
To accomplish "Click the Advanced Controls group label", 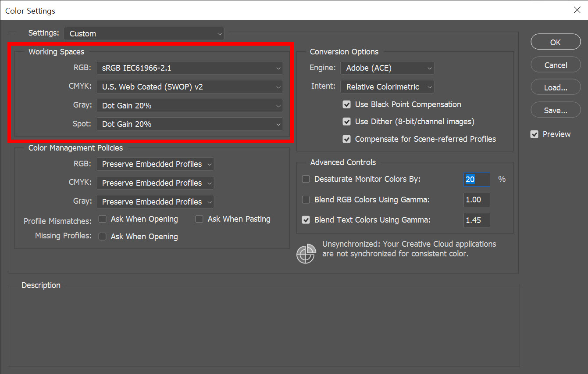I will (x=343, y=162).
